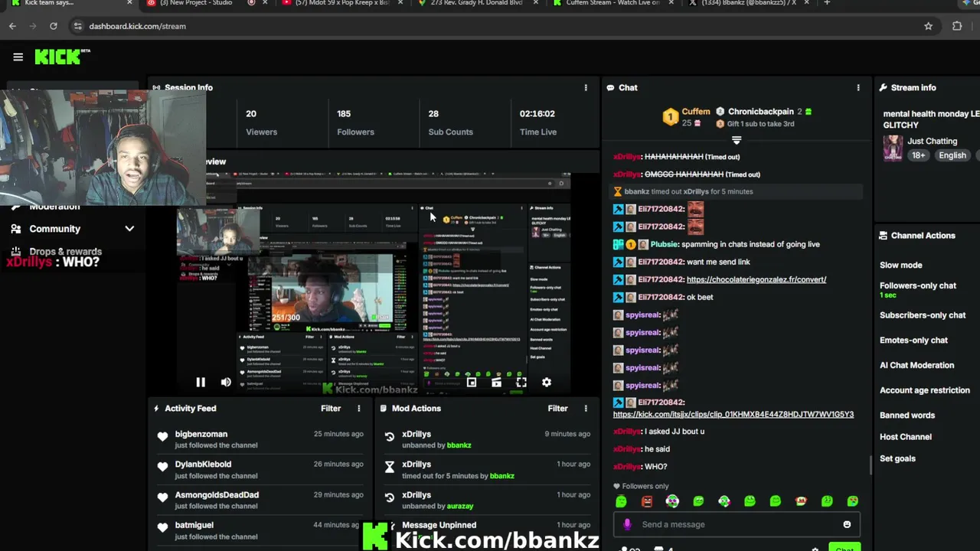Open the Mod Actions three-dot menu

[x=586, y=409]
